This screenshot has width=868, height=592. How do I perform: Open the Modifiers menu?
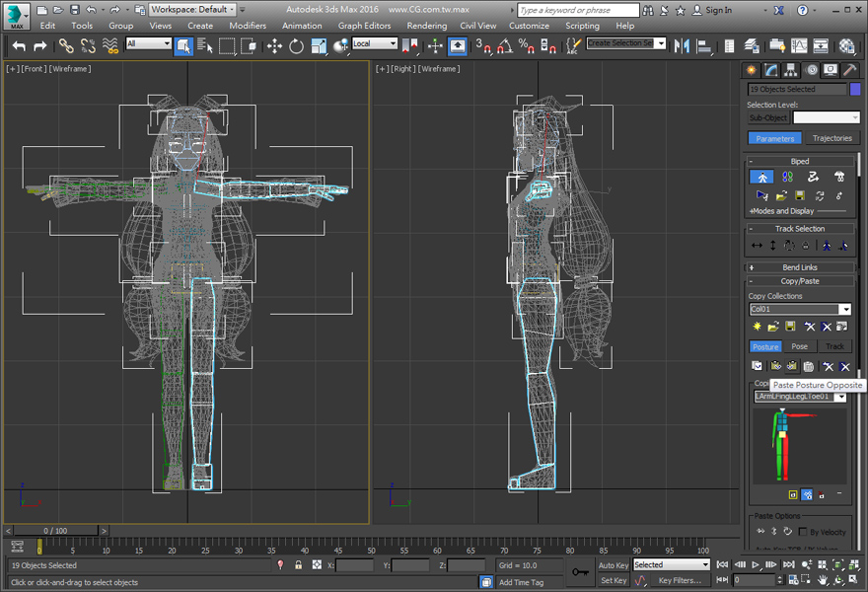[248, 26]
